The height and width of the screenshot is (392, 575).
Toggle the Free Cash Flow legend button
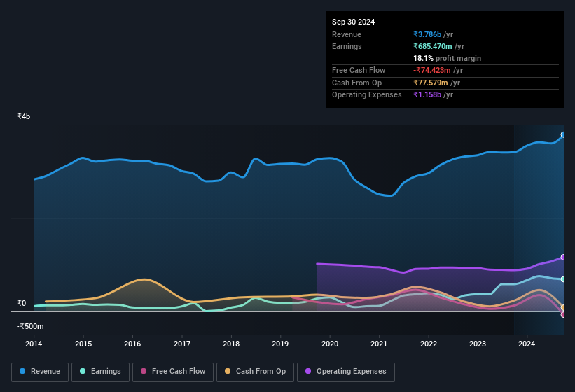click(173, 372)
